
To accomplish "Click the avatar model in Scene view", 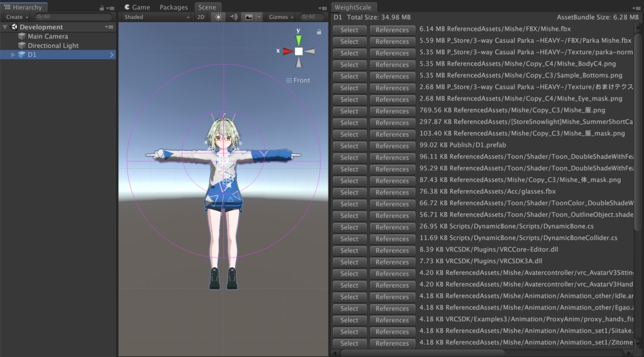I will coord(223,201).
